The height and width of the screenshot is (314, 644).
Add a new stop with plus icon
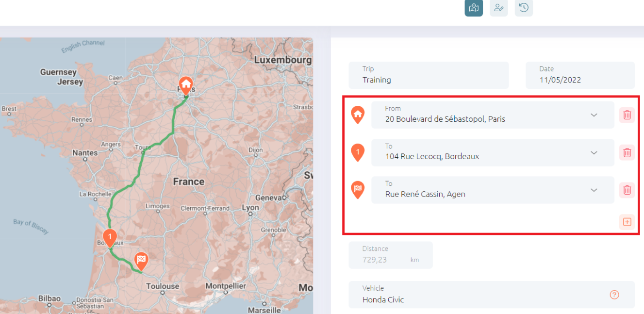click(x=627, y=222)
